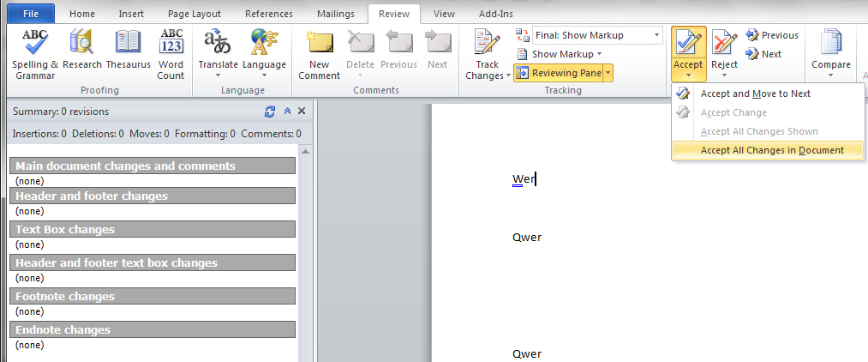Click the Accept changes icon
The image size is (868, 362).
tap(688, 42)
